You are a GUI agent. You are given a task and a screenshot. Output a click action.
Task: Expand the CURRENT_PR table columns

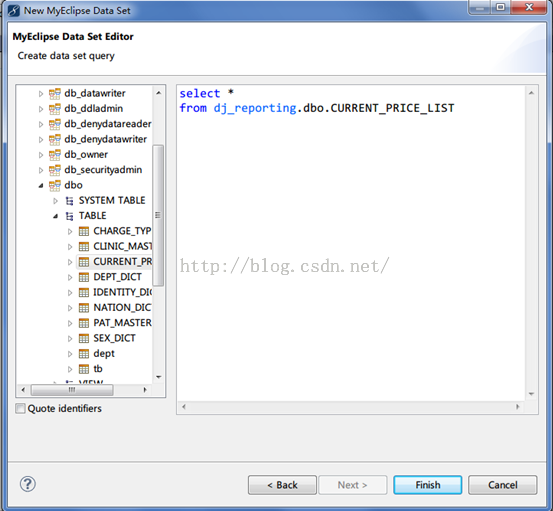(70, 262)
